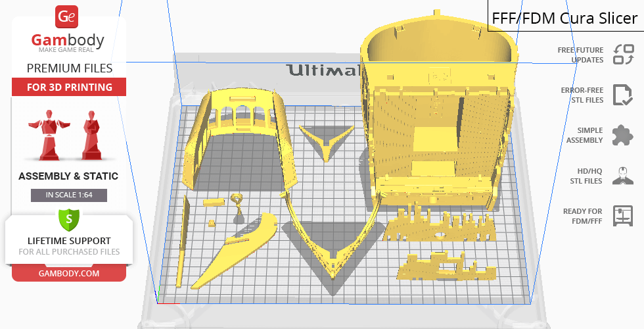Viewport: 644px width, 329px height.
Task: Click the green Lifetime Support shield icon
Action: point(68,219)
